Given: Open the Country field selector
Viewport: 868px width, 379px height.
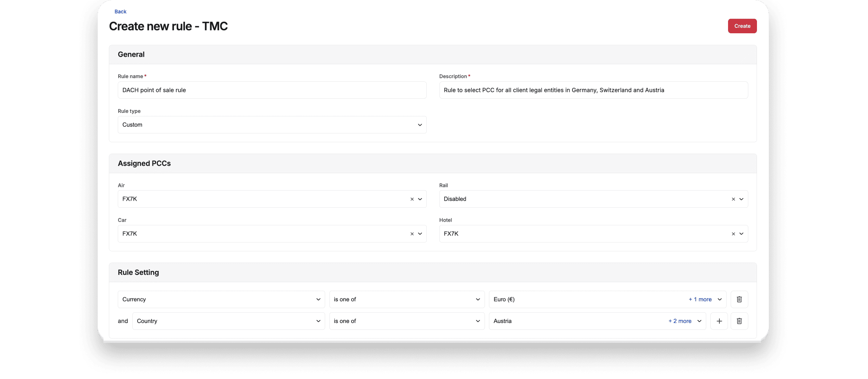Looking at the screenshot, I should (228, 321).
